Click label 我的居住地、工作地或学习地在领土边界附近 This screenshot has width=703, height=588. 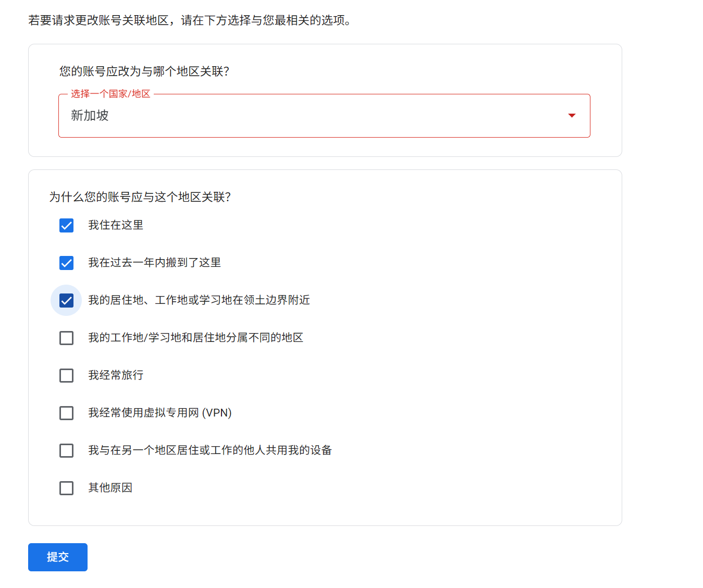click(199, 300)
